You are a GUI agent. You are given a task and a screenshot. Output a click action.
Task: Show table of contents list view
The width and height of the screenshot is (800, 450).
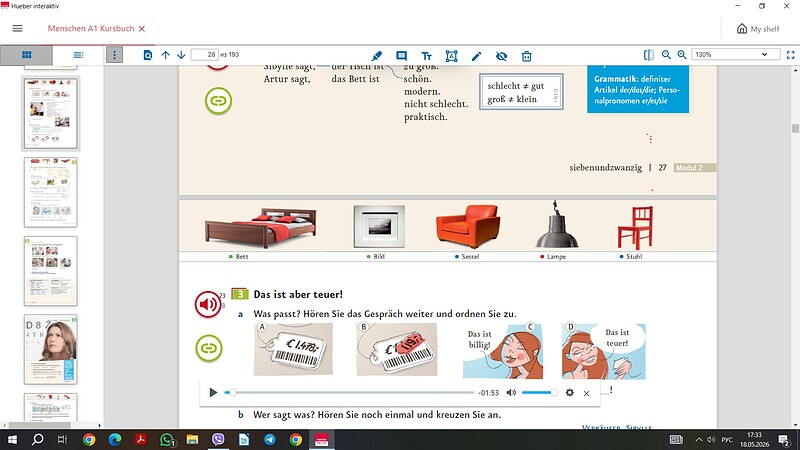point(78,55)
